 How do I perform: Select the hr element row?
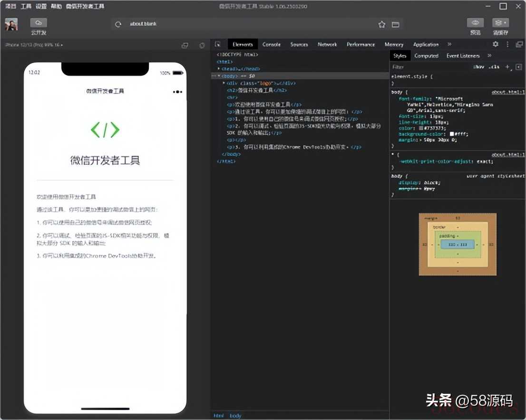click(232, 97)
